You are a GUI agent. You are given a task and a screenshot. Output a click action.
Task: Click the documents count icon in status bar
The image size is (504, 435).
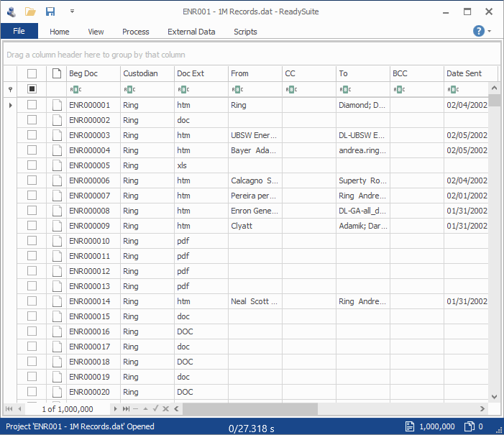(x=410, y=427)
